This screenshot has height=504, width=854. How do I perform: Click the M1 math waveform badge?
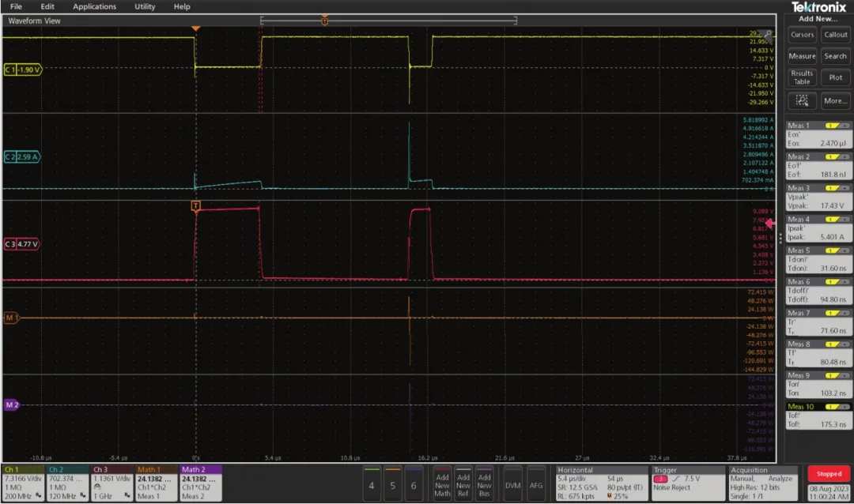[11, 318]
